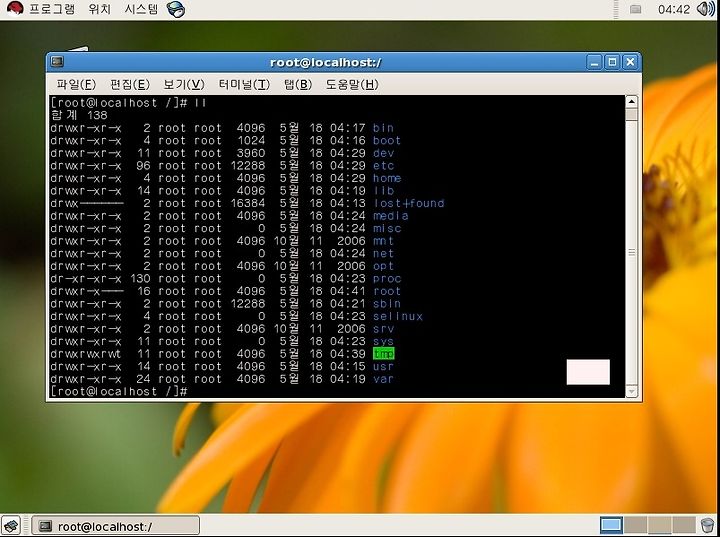Click the 'bin' directory name
The height and width of the screenshot is (537, 720).
tap(383, 128)
